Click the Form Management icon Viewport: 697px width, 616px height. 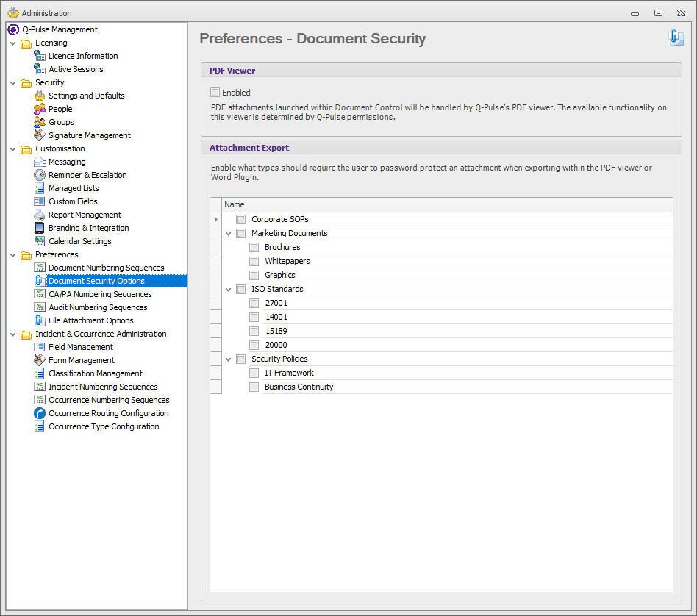click(40, 360)
